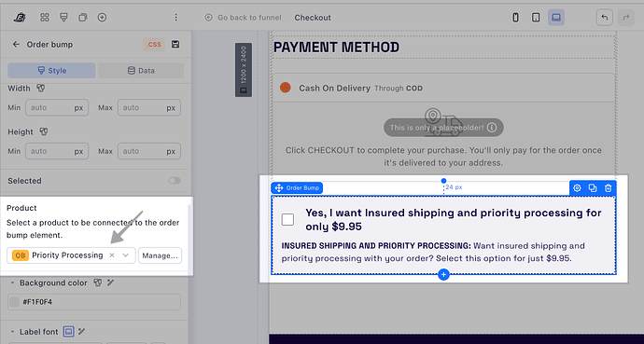Screen dimensions: 644x344
Task: Open the layers/pages icon in top bar
Action: pyautogui.click(x=83, y=17)
